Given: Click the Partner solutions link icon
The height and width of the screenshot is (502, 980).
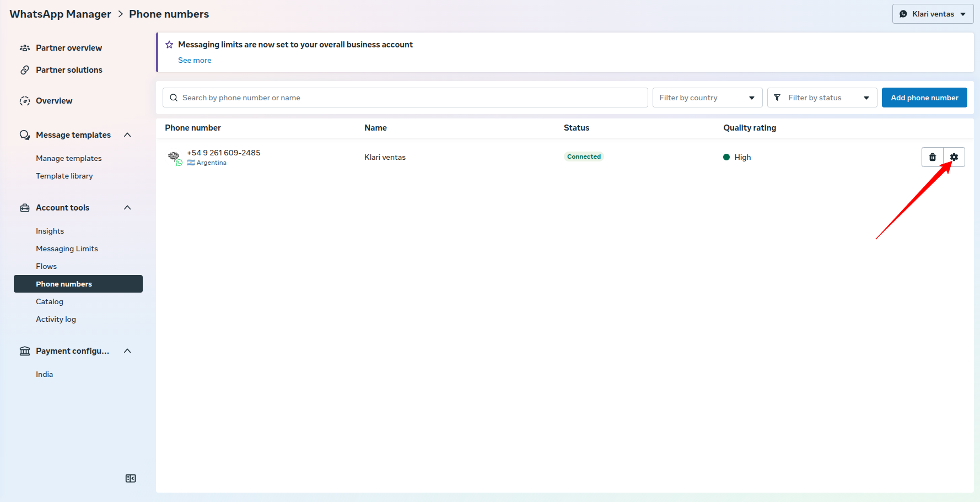Looking at the screenshot, I should [25, 70].
